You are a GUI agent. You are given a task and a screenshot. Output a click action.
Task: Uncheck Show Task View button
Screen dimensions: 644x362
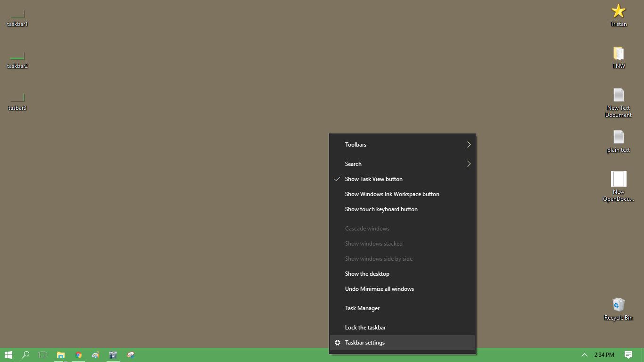pos(373,179)
